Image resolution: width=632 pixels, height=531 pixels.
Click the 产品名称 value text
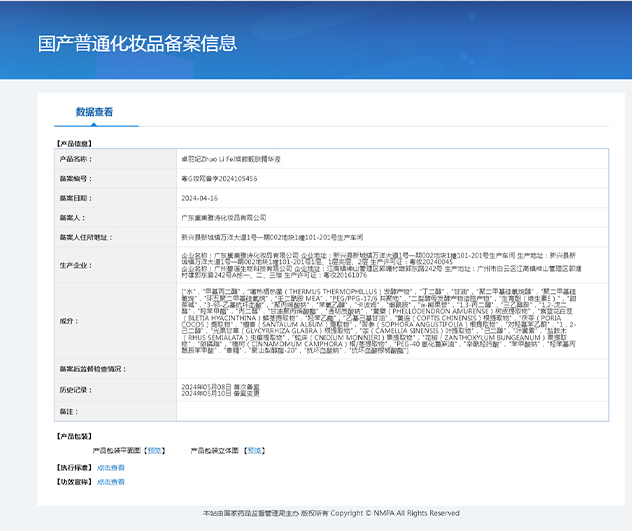coord(222,159)
